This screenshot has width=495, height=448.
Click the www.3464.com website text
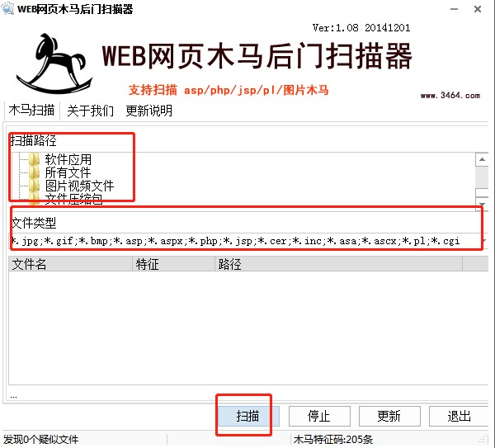click(x=450, y=96)
